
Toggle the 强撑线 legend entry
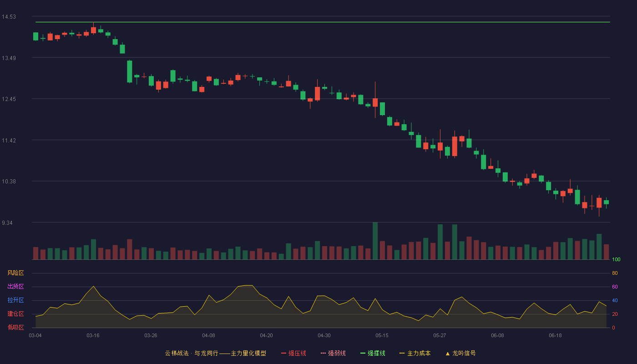(x=373, y=353)
